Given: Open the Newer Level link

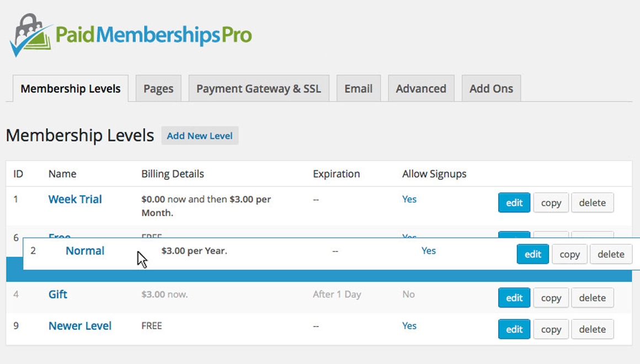Looking at the screenshot, I should [80, 326].
